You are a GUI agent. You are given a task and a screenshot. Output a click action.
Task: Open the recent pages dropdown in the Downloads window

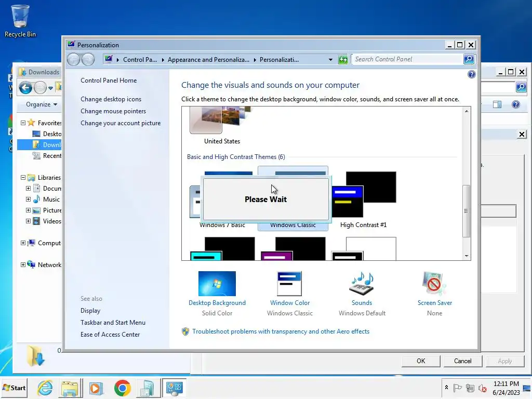click(x=50, y=88)
